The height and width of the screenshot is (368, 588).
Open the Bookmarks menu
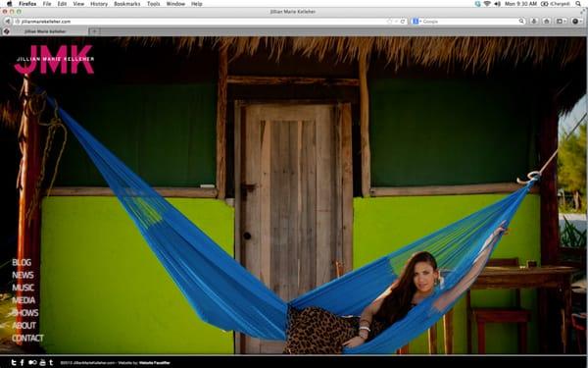click(x=127, y=4)
